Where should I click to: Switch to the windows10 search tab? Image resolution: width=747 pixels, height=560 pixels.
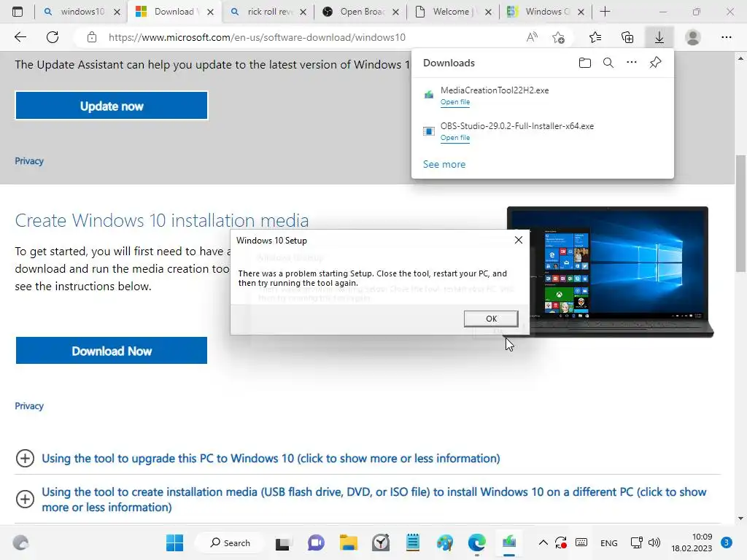pyautogui.click(x=81, y=12)
